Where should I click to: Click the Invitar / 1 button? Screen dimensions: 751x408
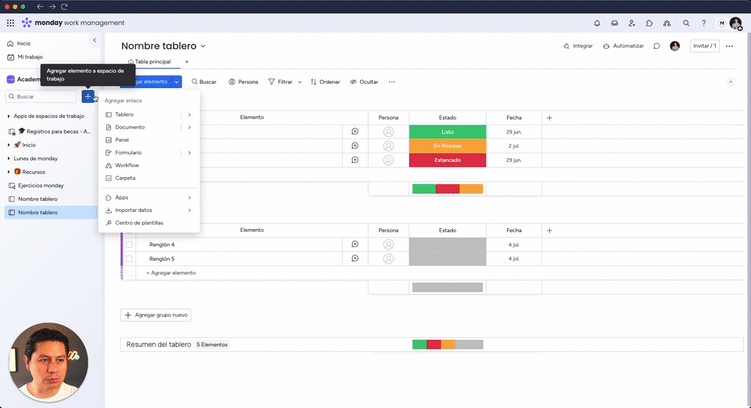(x=705, y=46)
